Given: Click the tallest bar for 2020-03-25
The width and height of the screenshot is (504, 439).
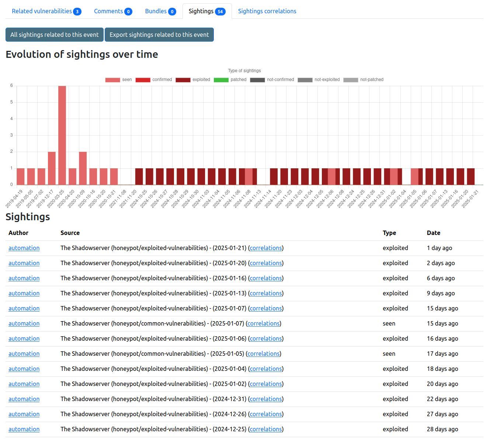Looking at the screenshot, I should [x=62, y=135].
